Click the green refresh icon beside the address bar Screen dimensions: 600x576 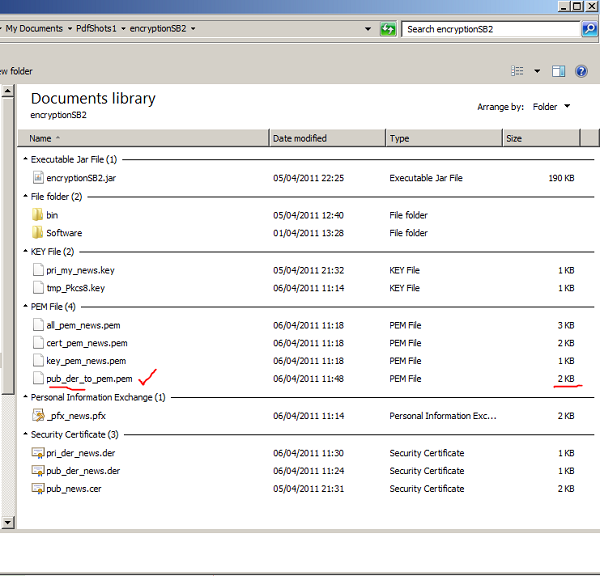pos(387,29)
